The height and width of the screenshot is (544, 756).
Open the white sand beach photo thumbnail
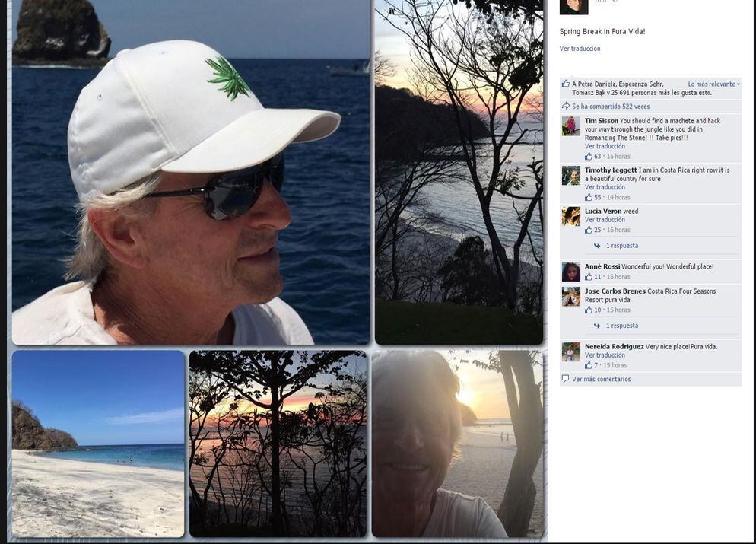(98, 444)
